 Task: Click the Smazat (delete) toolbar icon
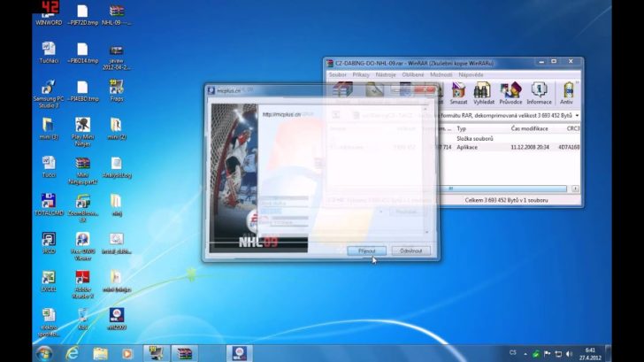pyautogui.click(x=458, y=94)
